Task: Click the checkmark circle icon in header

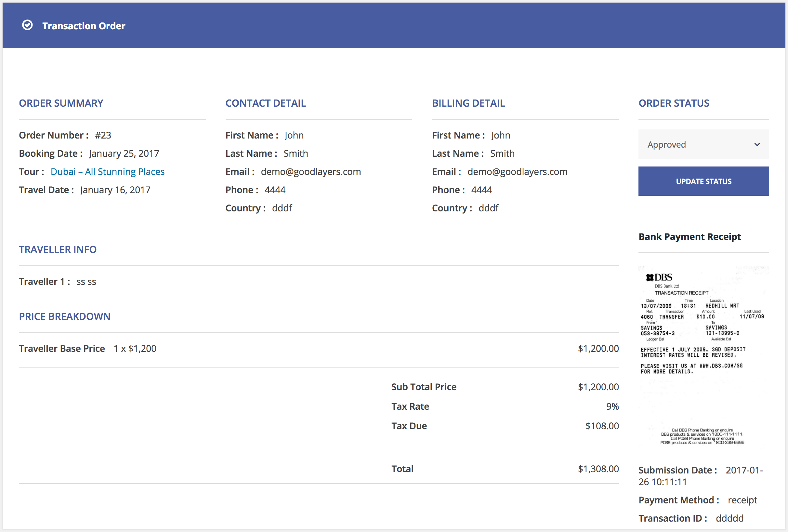Action: [27, 25]
